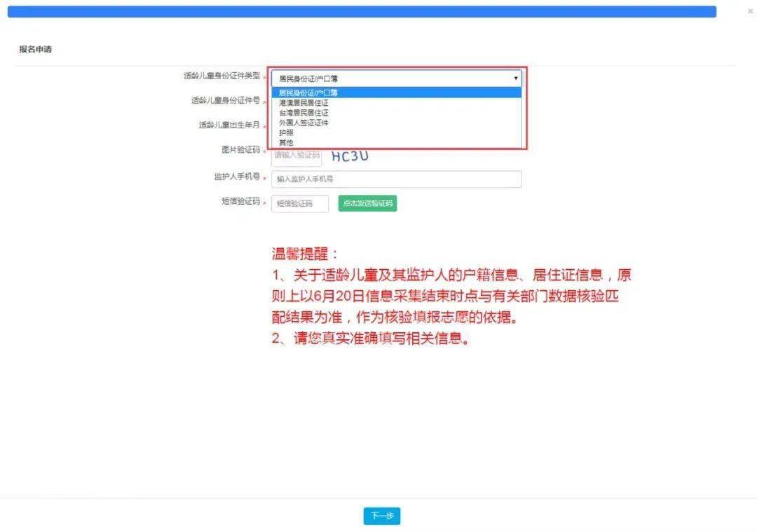The width and height of the screenshot is (757, 532).
Task: Click the green 点击发送验证码 button
Action: coord(367,203)
